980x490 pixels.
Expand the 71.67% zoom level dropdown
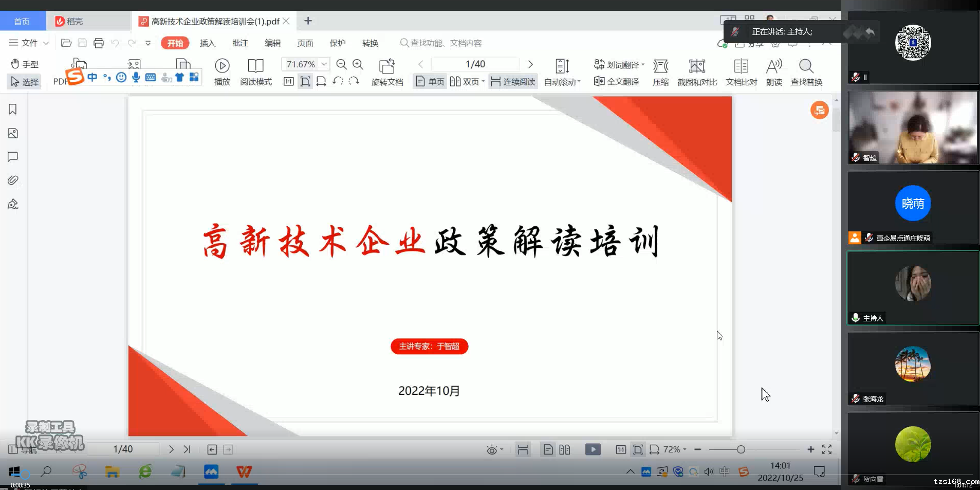coord(324,64)
